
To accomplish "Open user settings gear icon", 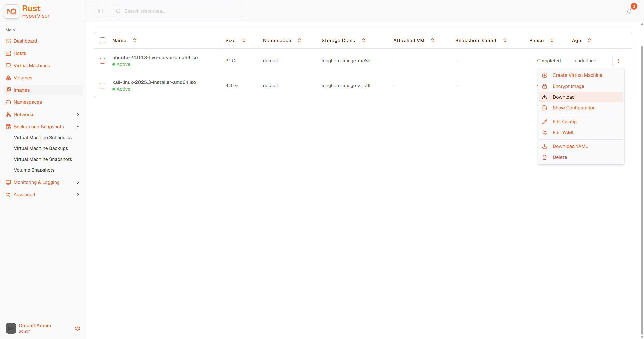I will click(x=78, y=328).
